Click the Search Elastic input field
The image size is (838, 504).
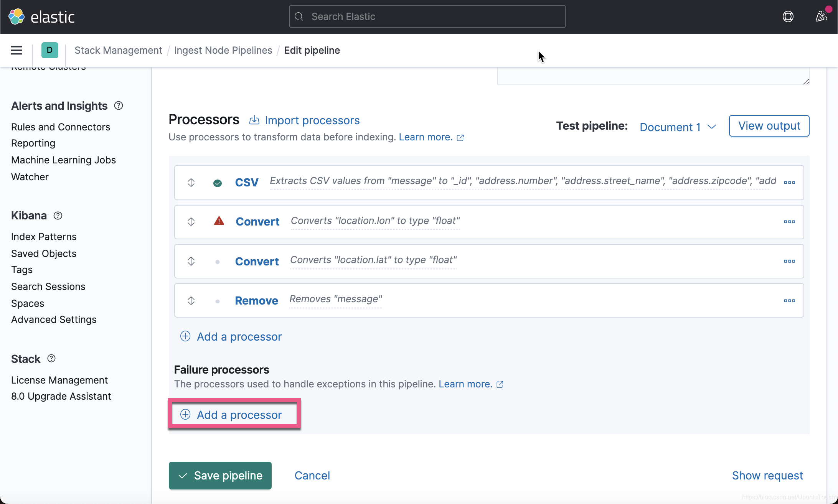coord(427,16)
